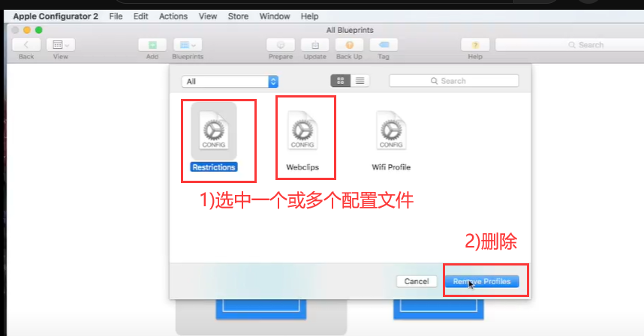Screen dimensions: 644x336
Task: Open the Window menu
Action: click(x=275, y=16)
